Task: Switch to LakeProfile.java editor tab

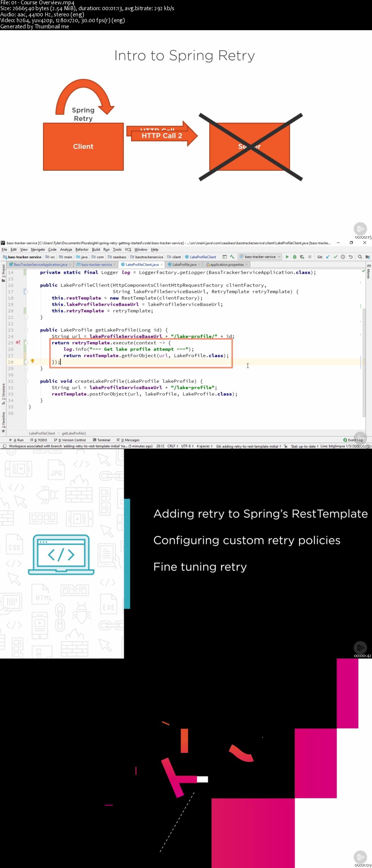Action: pos(184,264)
